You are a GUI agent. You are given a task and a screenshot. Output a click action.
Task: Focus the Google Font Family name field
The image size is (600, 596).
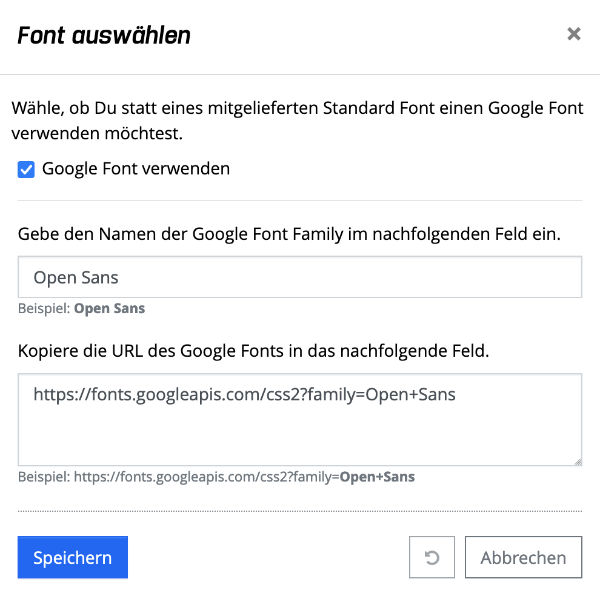pyautogui.click(x=299, y=277)
